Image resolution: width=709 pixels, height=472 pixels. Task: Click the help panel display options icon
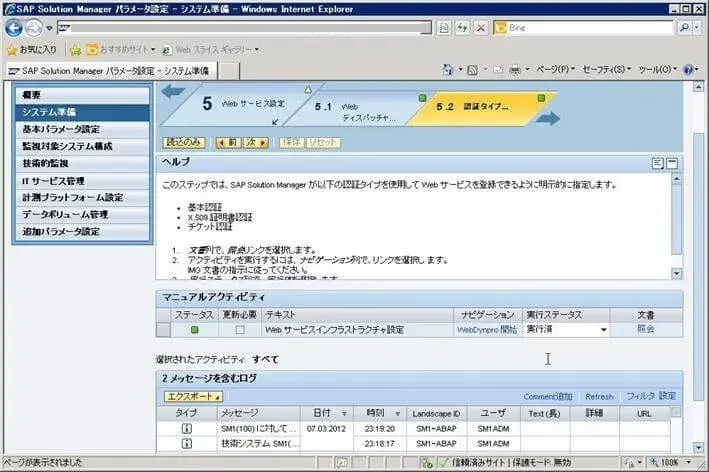point(658,163)
